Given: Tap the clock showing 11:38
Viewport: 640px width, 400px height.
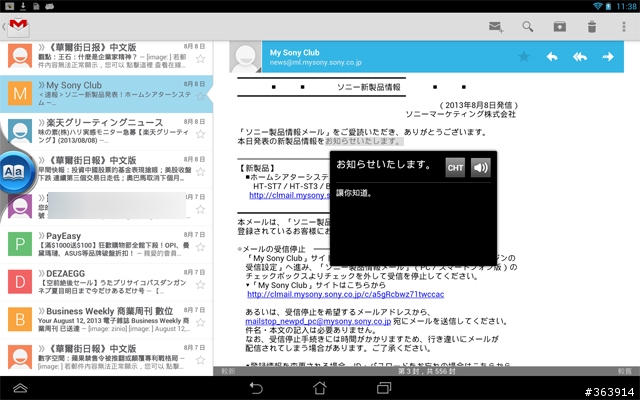Looking at the screenshot, I should 627,6.
